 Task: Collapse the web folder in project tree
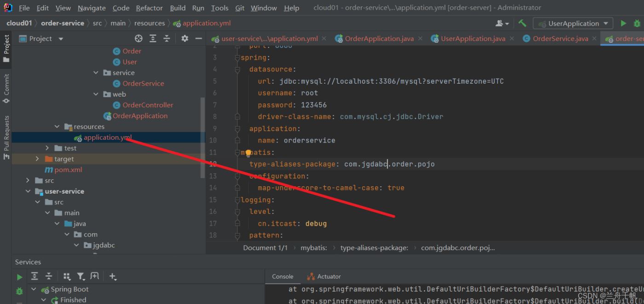pos(96,94)
